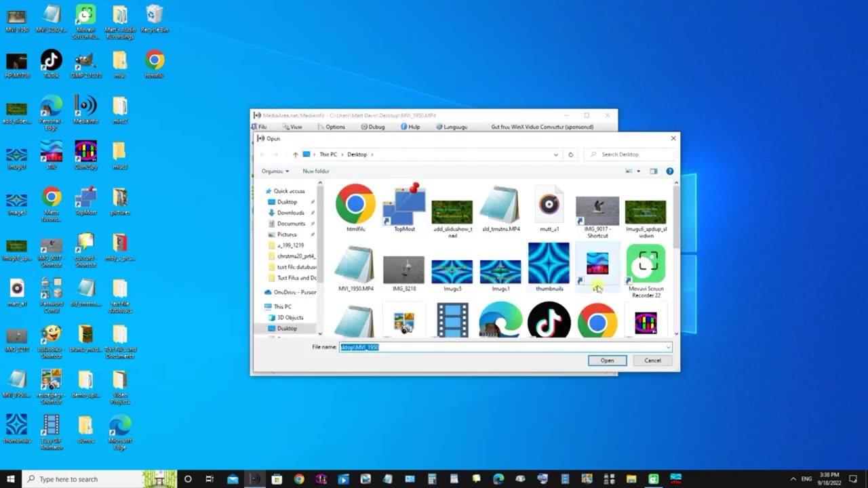Open MediaInfo Language menu
The width and height of the screenshot is (868, 488).
point(452,127)
